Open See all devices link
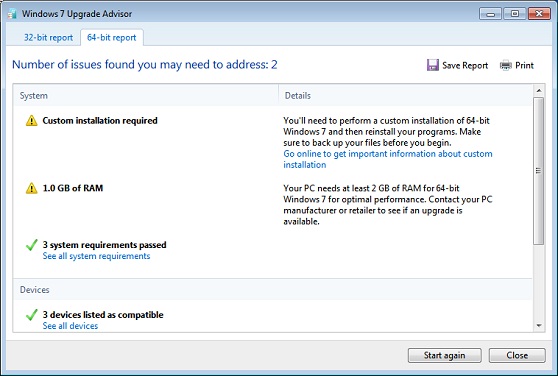Image resolution: width=558 pixels, height=376 pixels. click(x=70, y=326)
